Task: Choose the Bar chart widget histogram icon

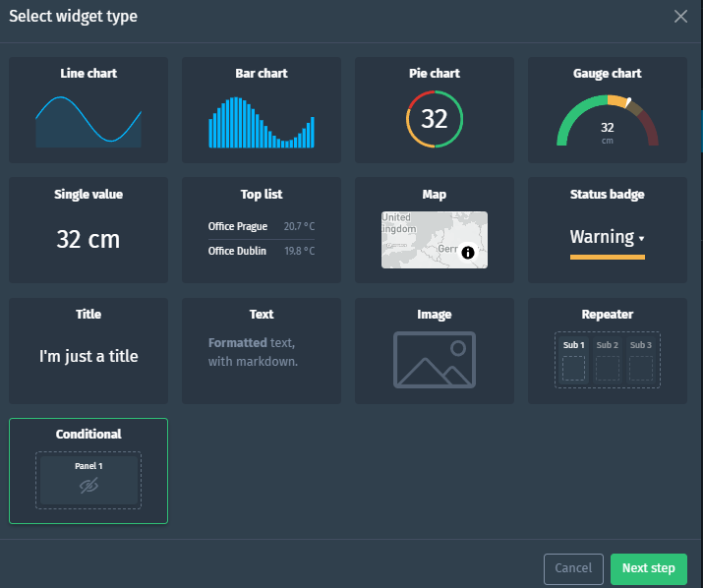Action: coord(262,123)
